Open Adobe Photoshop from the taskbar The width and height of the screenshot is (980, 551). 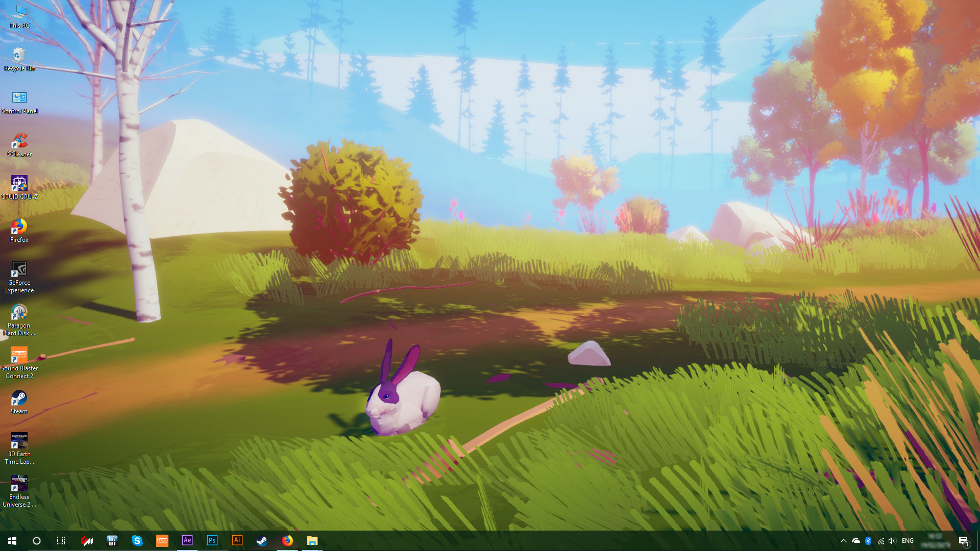(212, 540)
